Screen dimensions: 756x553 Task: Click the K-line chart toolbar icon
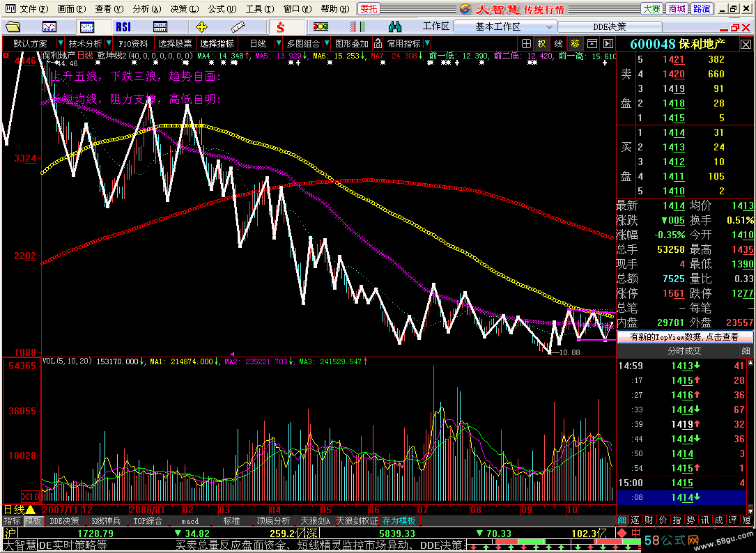point(87,26)
